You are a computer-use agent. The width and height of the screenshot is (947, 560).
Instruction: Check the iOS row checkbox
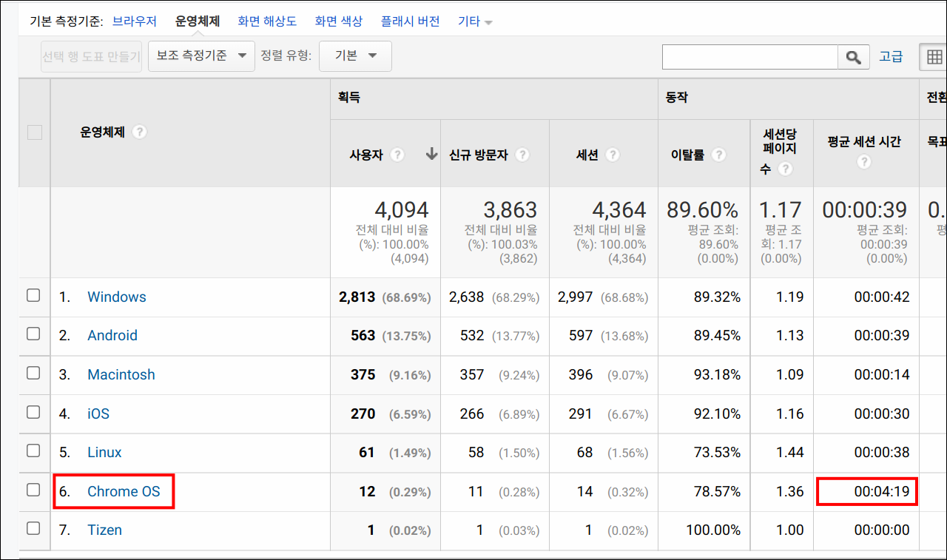click(x=33, y=412)
